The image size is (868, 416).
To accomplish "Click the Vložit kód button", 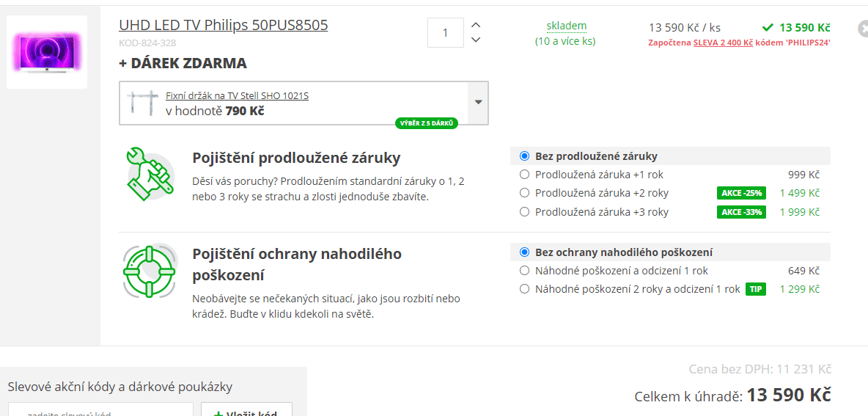I will click(246, 410).
